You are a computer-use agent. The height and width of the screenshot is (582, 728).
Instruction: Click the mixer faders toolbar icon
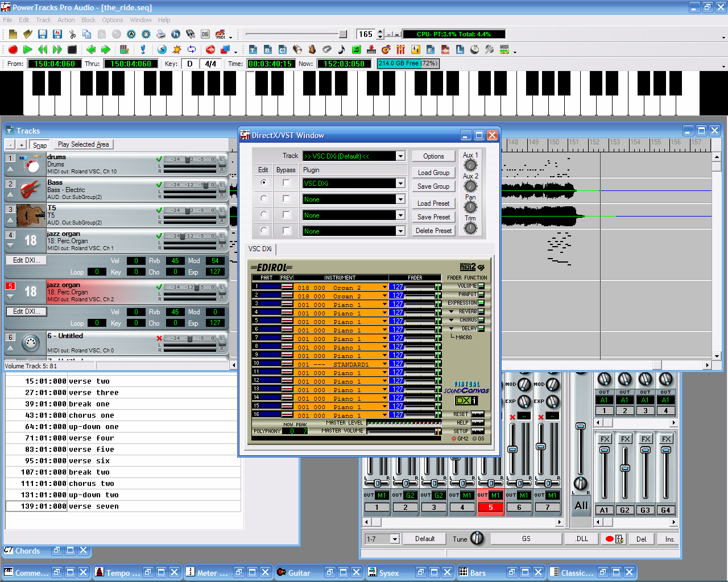pos(401,49)
